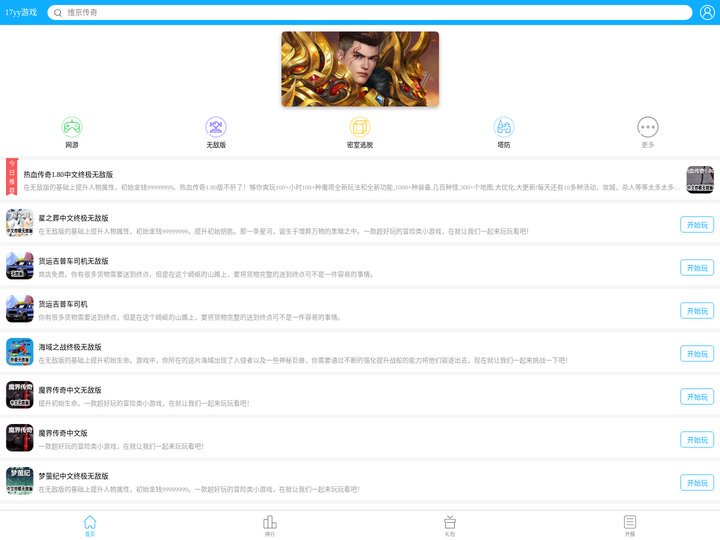Switch to the 排行 ranking tab
This screenshot has width=720, height=540.
click(270, 526)
